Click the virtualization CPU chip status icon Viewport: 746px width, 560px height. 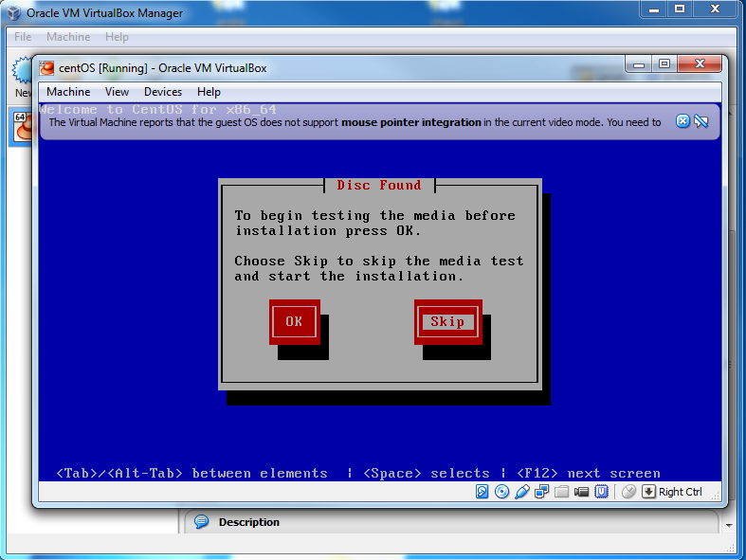[601, 492]
